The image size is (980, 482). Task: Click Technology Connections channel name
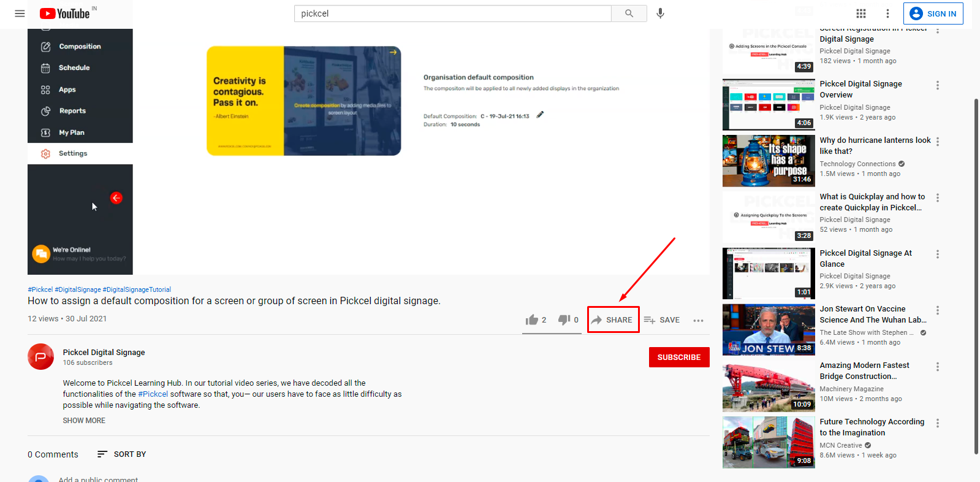(857, 164)
